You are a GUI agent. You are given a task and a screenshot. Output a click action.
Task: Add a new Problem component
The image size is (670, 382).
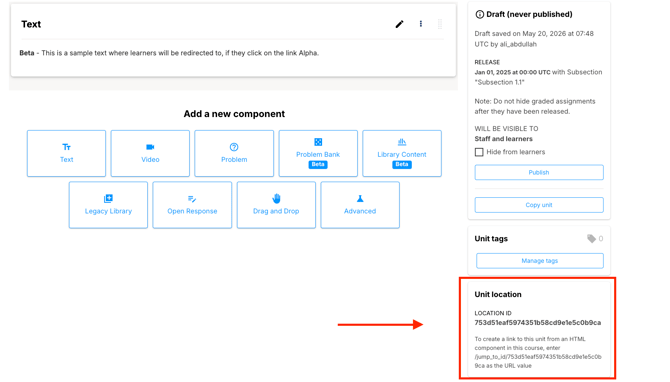[234, 153]
